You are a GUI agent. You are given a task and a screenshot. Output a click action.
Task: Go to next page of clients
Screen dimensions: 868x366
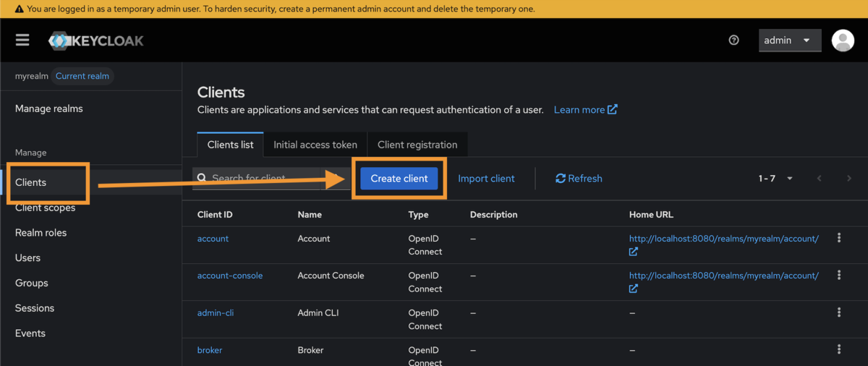[849, 179]
